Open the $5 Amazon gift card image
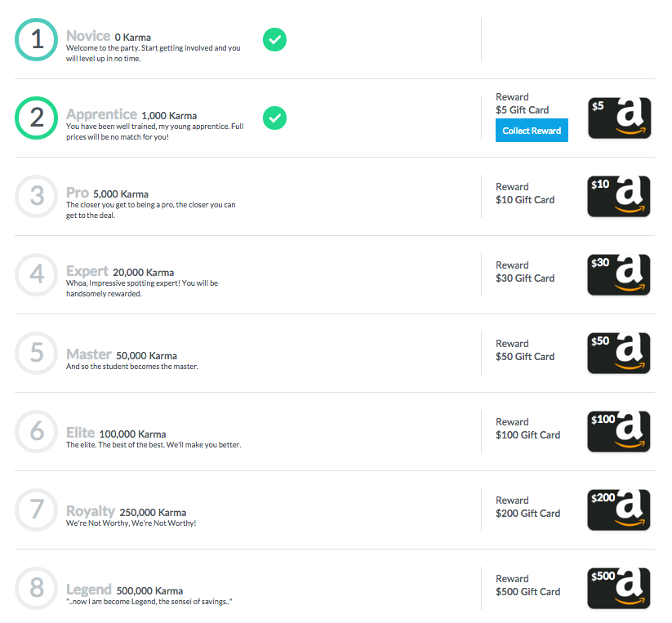 pos(619,118)
